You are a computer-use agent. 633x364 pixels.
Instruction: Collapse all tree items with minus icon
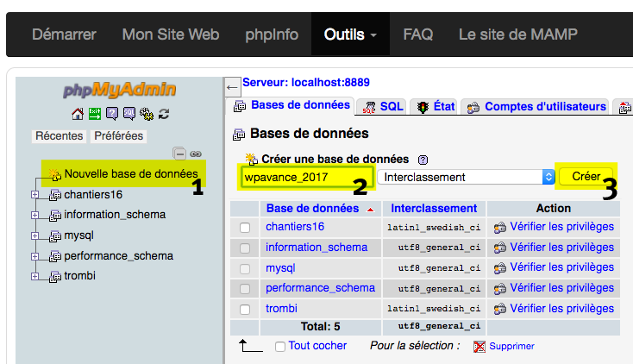[x=179, y=154]
